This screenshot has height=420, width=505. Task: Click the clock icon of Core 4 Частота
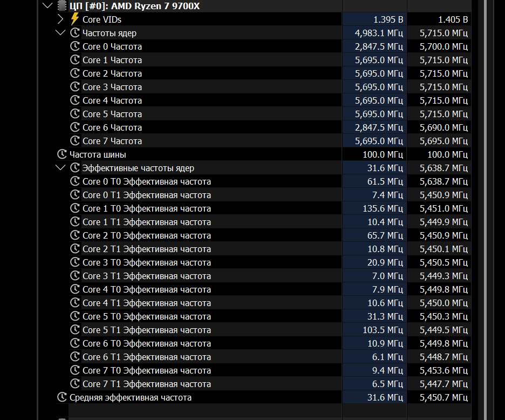pos(74,100)
